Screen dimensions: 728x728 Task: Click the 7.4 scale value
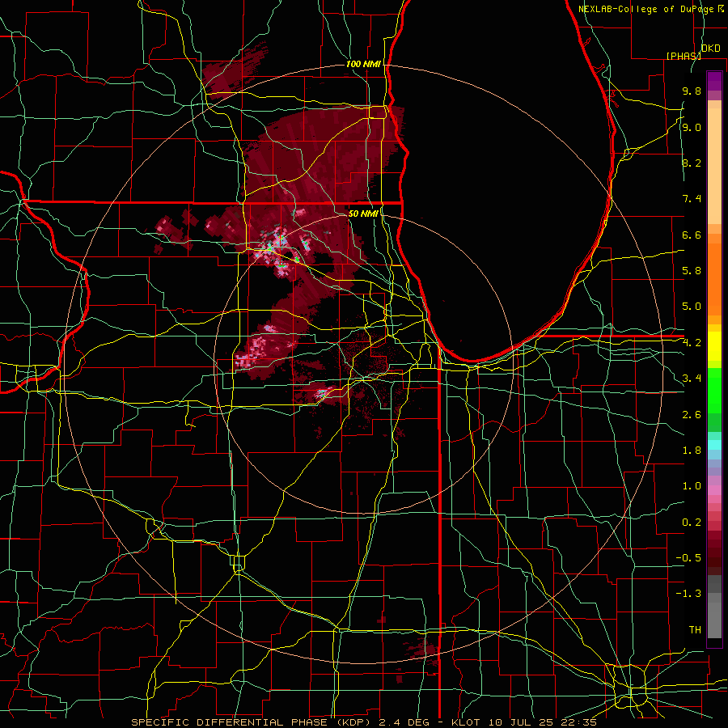tap(692, 199)
